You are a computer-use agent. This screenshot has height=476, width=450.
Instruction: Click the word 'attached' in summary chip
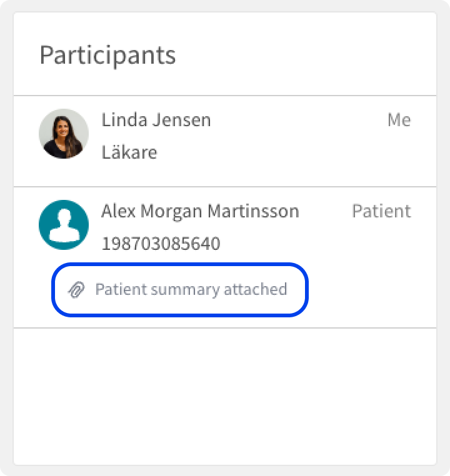click(x=256, y=289)
